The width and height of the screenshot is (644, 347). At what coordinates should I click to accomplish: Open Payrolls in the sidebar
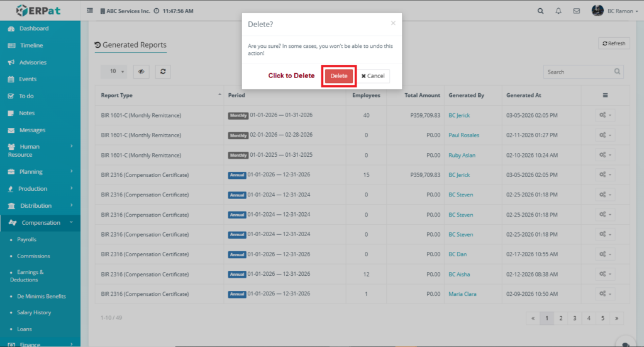(x=26, y=239)
